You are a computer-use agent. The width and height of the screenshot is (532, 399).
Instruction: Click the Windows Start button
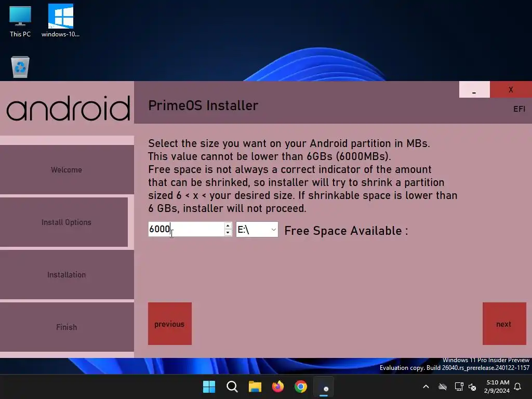[209, 387]
